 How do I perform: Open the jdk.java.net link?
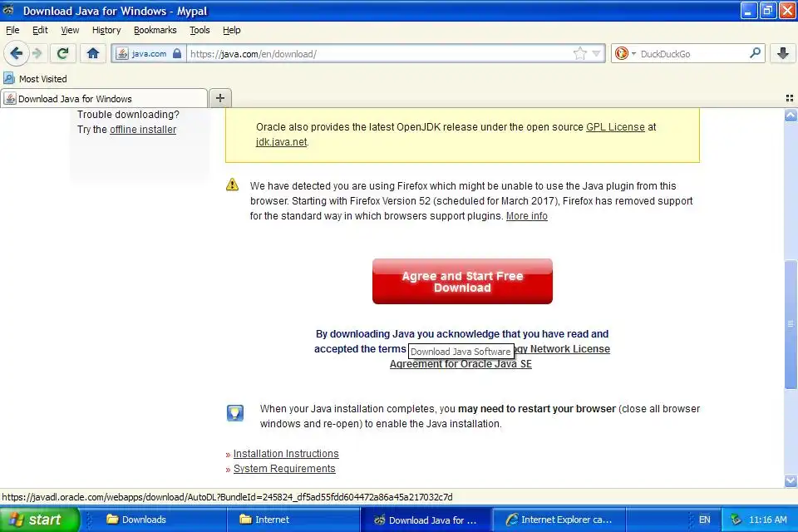point(282,142)
